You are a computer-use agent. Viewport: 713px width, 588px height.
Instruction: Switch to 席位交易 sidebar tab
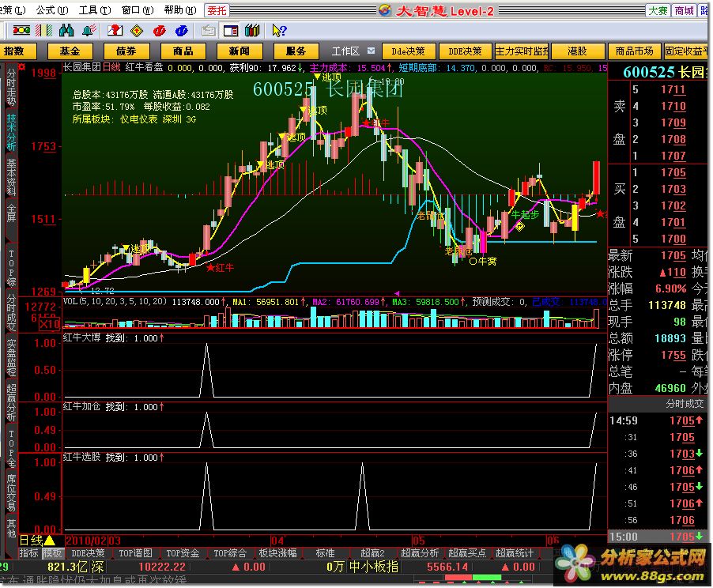click(x=10, y=493)
